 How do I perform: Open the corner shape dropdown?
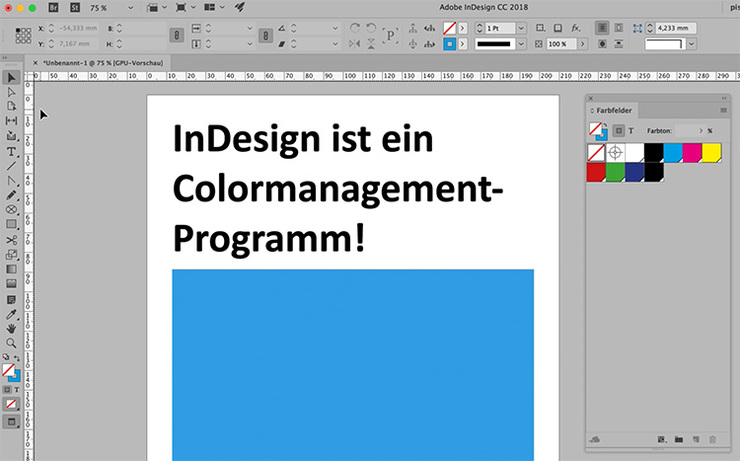(x=691, y=44)
